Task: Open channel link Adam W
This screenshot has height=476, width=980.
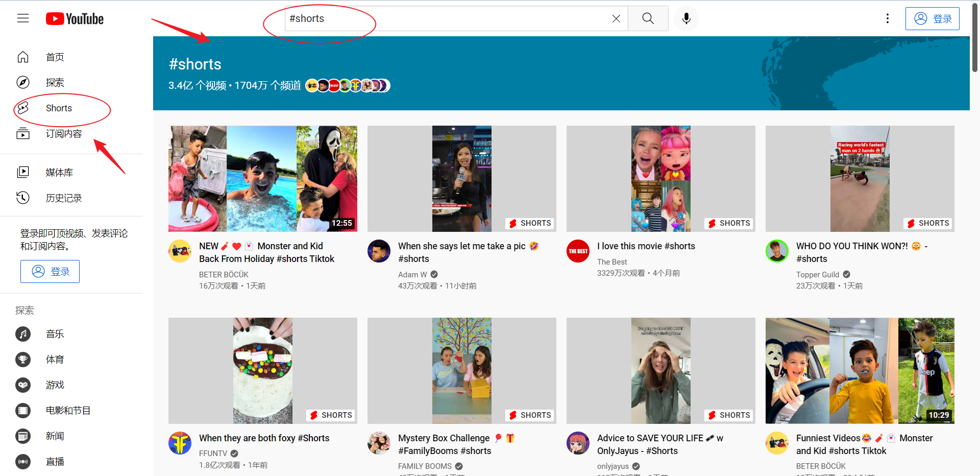Action: (412, 275)
